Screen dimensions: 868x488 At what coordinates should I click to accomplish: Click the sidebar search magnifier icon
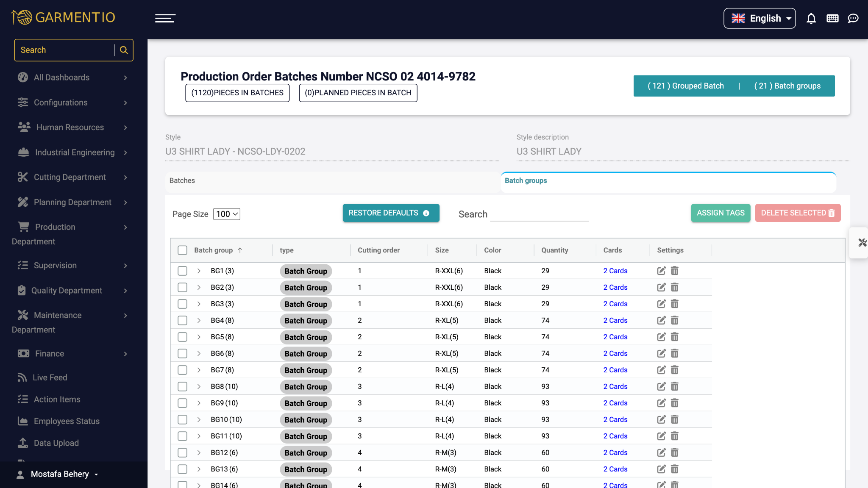click(x=124, y=50)
